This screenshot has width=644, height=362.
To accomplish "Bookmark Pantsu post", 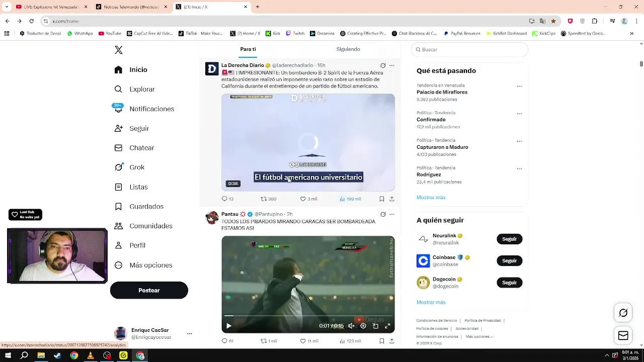I will point(382,341).
